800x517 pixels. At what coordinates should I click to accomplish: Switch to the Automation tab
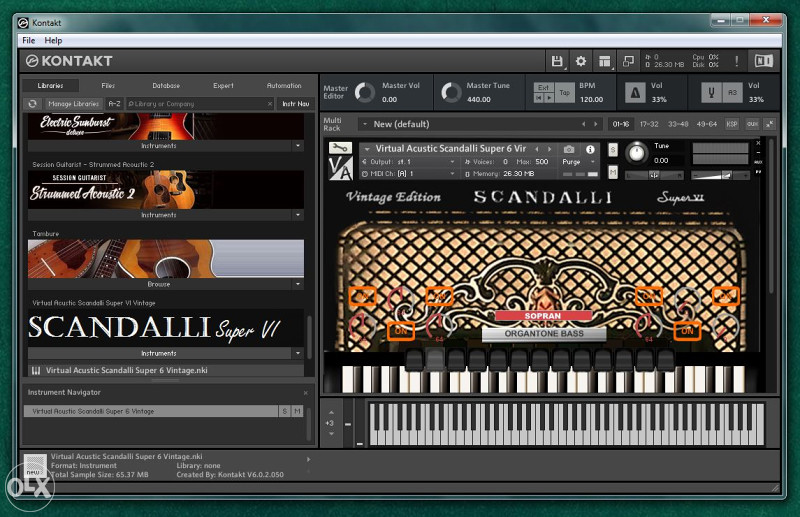pyautogui.click(x=284, y=86)
